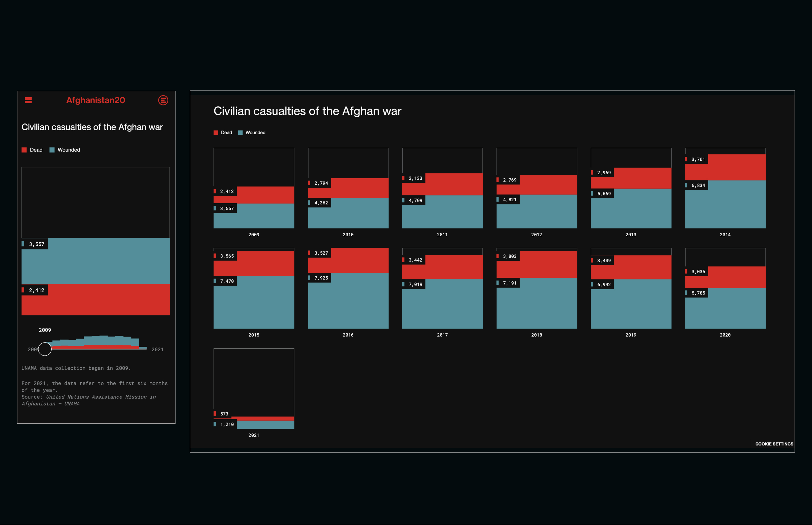Click the circular Emergency logo icon

click(x=163, y=100)
